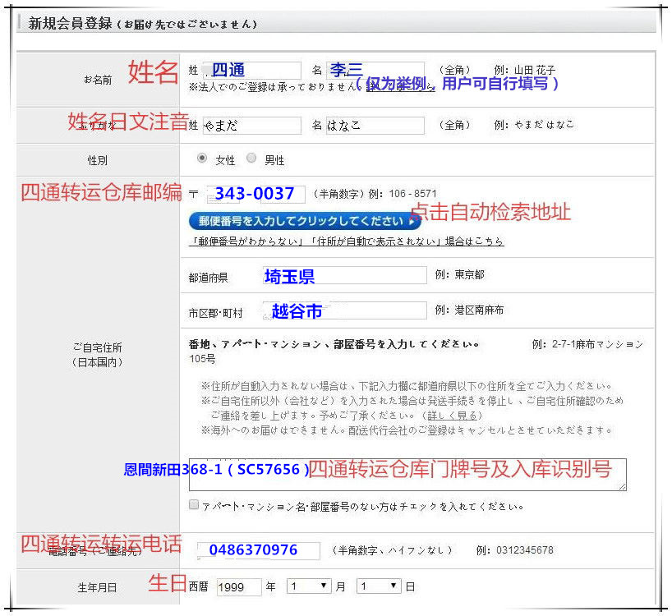This screenshot has width=672, height=616.
Task: Click the 名 given name input field
Action: pyautogui.click(x=375, y=71)
